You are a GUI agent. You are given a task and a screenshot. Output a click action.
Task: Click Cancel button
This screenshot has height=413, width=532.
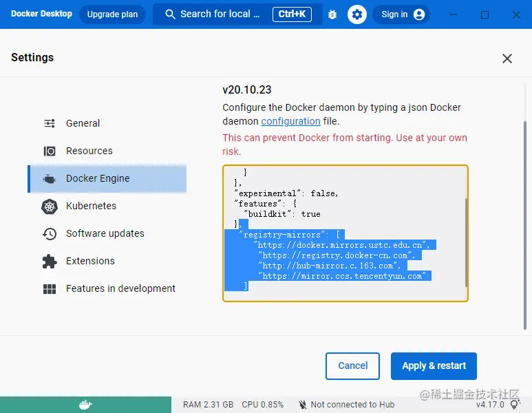(352, 366)
